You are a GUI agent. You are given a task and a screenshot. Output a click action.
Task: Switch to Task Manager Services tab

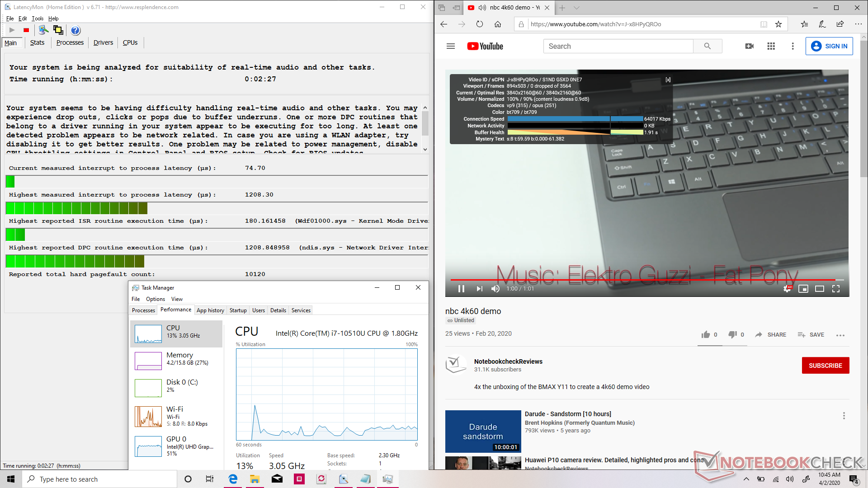[x=301, y=310]
